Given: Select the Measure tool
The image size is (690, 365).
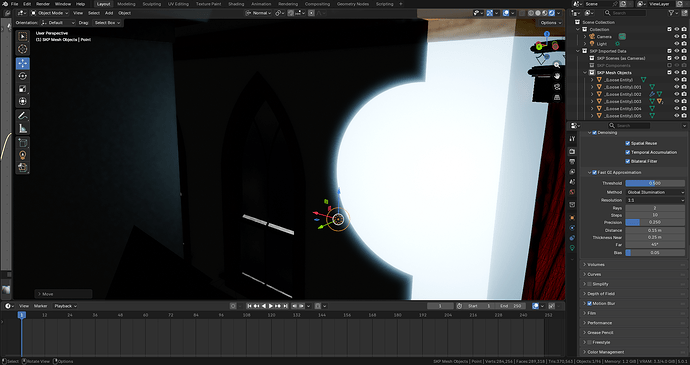Looking at the screenshot, I should [23, 129].
